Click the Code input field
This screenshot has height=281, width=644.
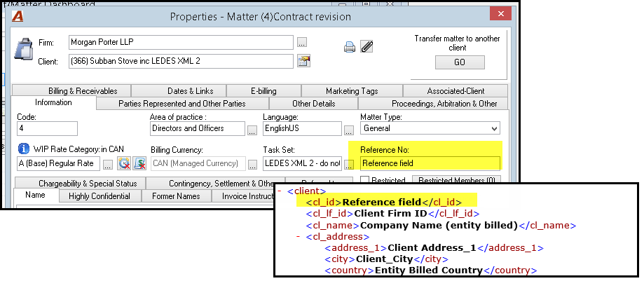47,128
